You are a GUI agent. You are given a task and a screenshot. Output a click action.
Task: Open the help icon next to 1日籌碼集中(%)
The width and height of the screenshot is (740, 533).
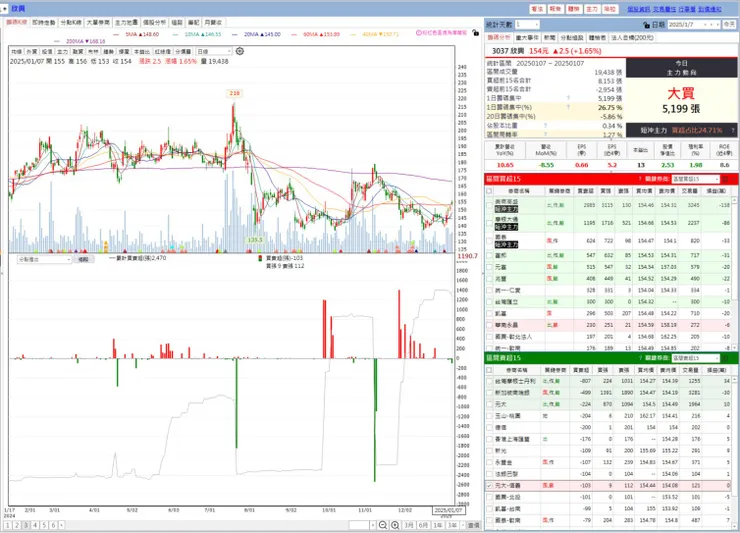coord(568,107)
